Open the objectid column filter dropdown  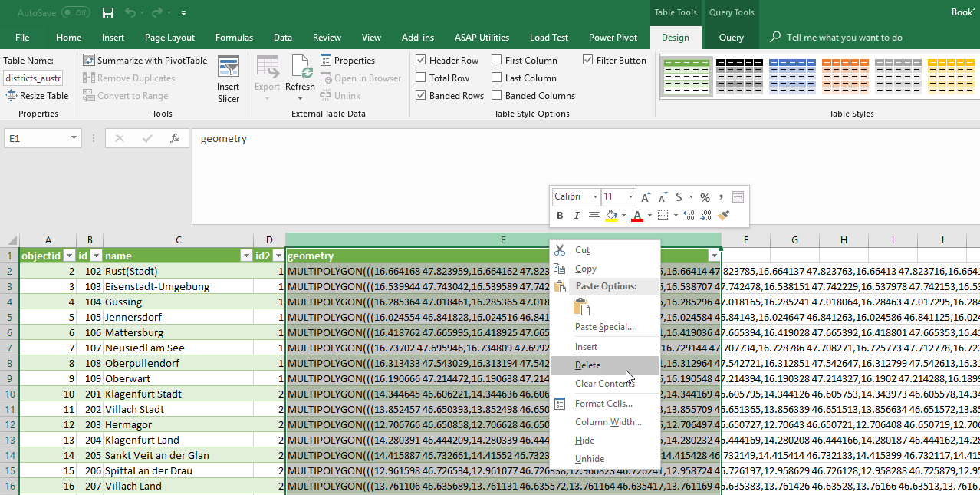coord(69,256)
